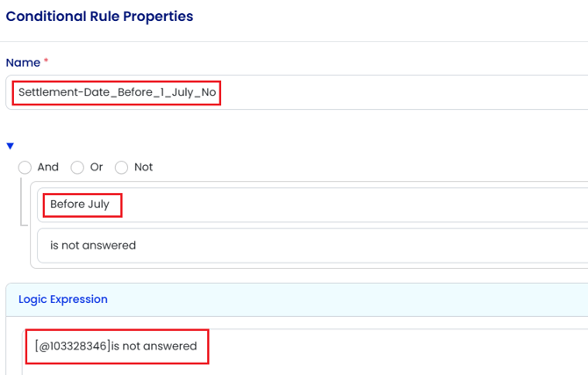Select the And radio button
The height and width of the screenshot is (375, 588).
[25, 167]
